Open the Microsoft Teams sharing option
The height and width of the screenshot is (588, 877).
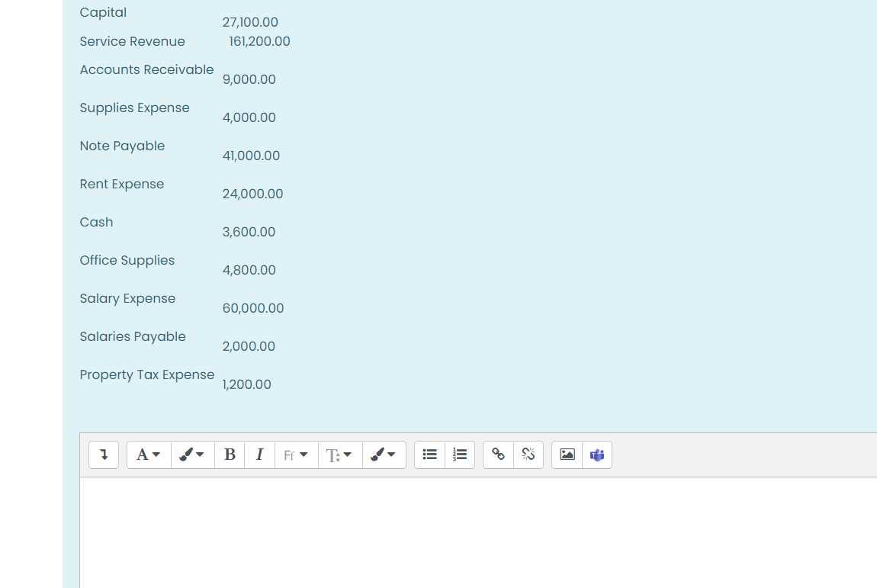click(597, 455)
